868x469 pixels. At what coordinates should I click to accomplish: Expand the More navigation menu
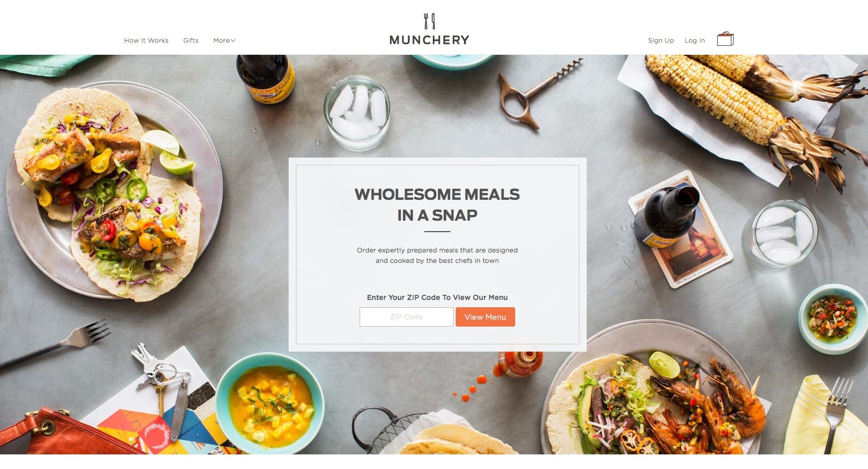[224, 41]
